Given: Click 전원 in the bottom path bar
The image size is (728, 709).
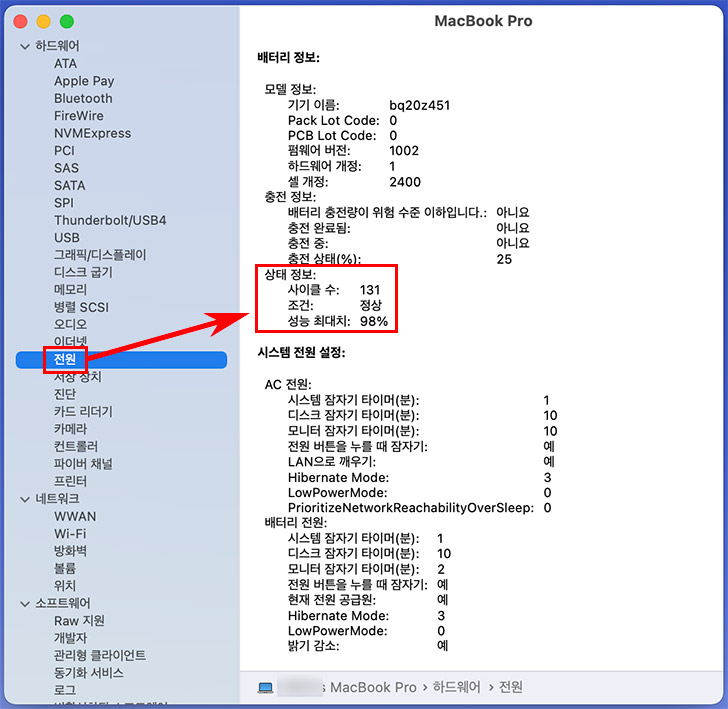Looking at the screenshot, I should pyautogui.click(x=510, y=688).
